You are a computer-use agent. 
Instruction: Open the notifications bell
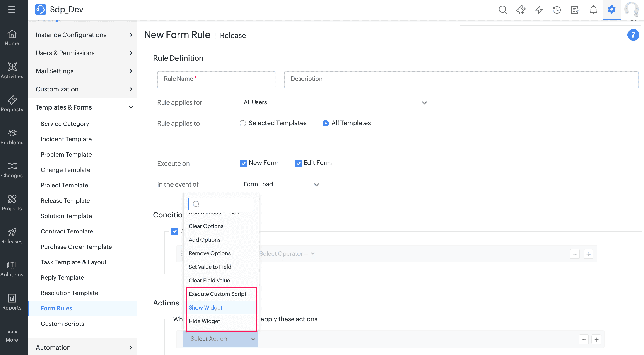593,10
